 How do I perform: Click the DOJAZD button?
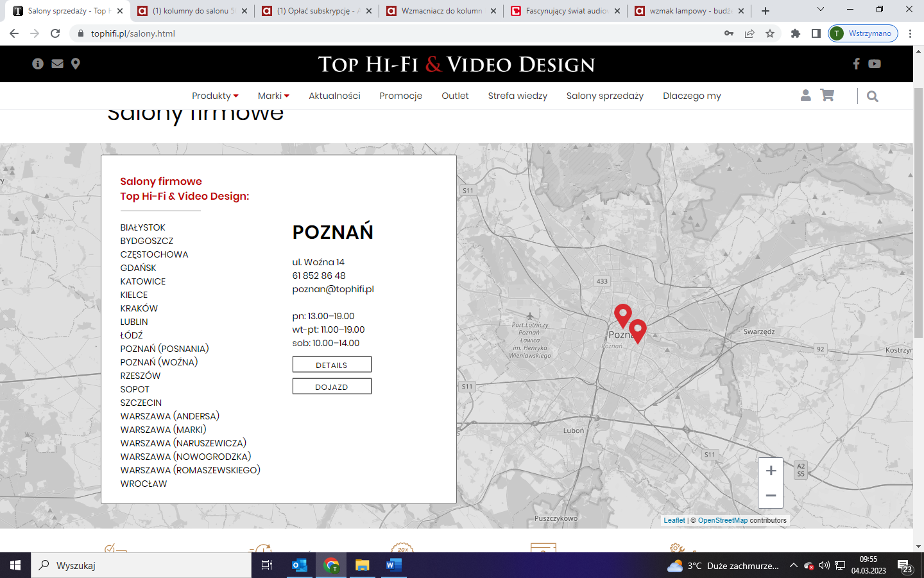[332, 387]
